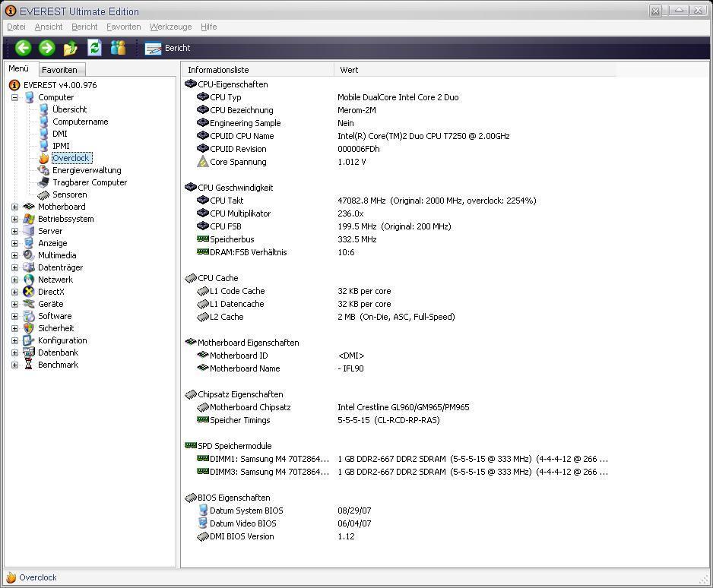Open the users toolbar icon
This screenshot has height=588, width=713.
pyautogui.click(x=119, y=47)
